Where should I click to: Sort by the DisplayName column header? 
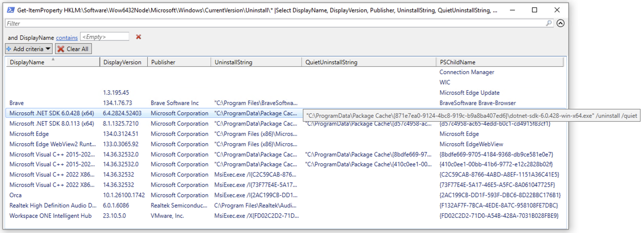click(x=27, y=62)
